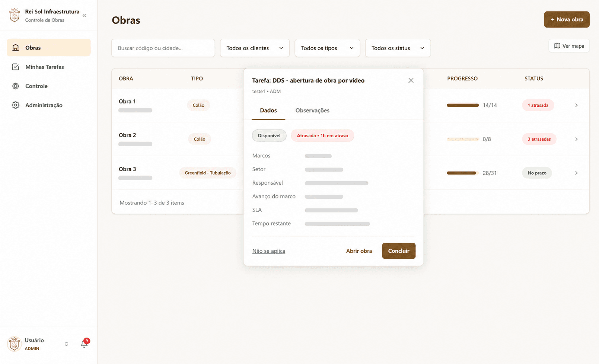
Task: Collapse the sidebar with double-chevron icon
Action: [85, 16]
